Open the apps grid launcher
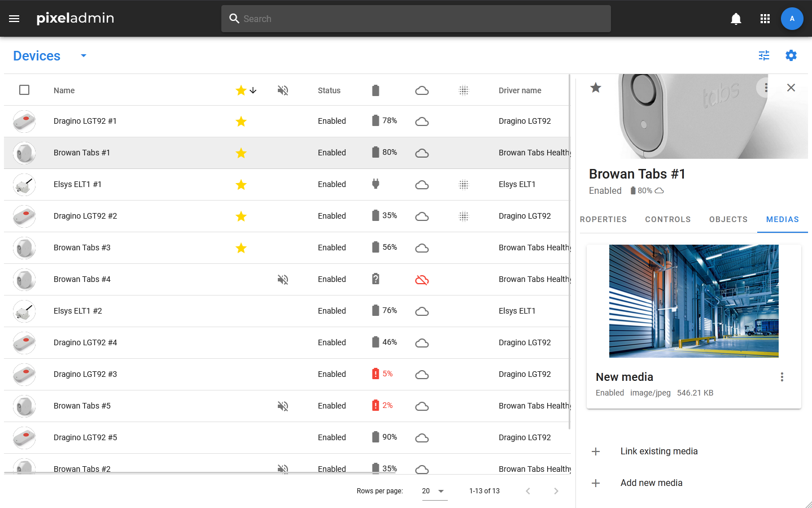812x508 pixels. point(765,19)
